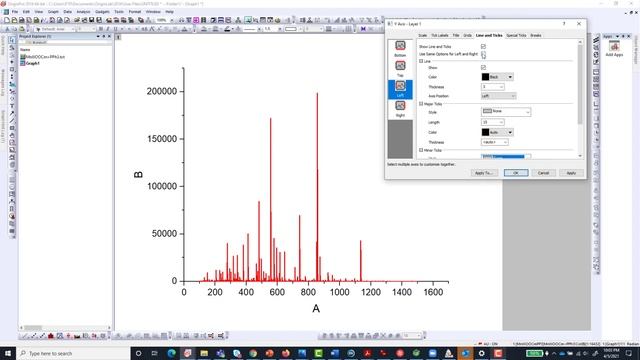The image size is (640, 360).
Task: Collapse the Line section
Action: tap(421, 61)
